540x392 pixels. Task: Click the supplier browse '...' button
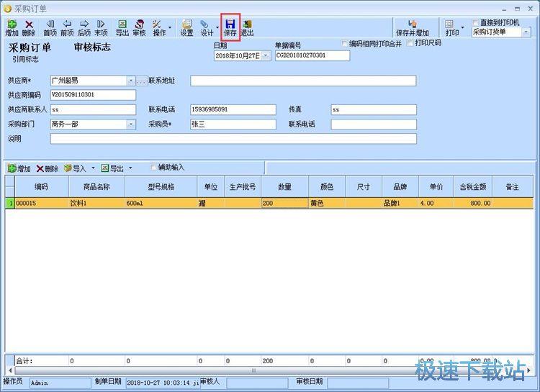point(142,81)
